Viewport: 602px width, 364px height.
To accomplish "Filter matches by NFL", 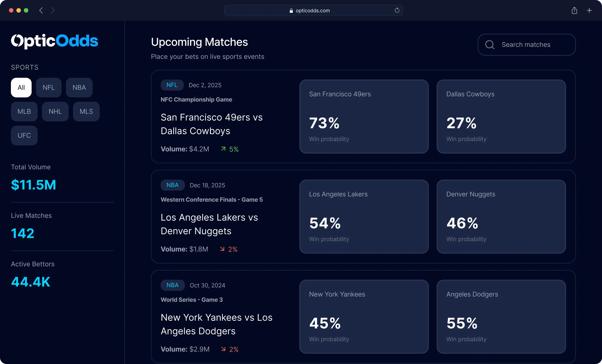I will point(49,87).
